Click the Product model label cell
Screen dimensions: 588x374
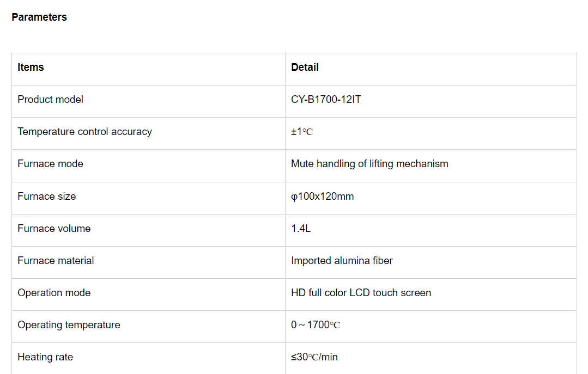pyautogui.click(x=50, y=100)
